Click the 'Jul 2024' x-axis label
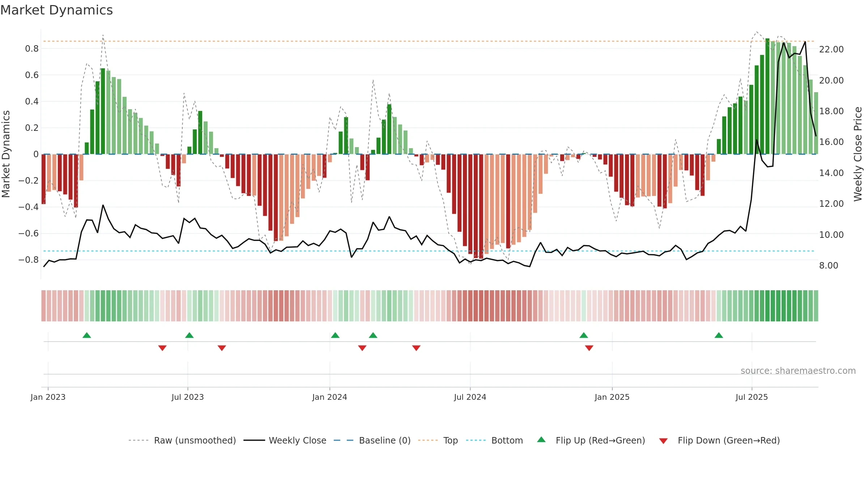The image size is (868, 488). click(x=470, y=397)
